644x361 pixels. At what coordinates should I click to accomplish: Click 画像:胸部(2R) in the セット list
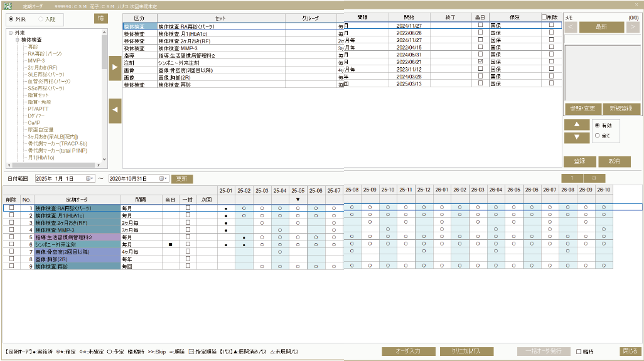point(174,78)
